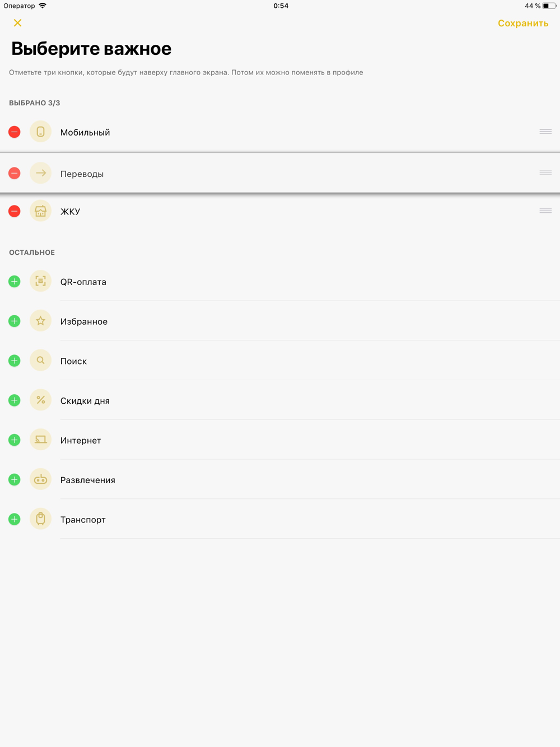
Task: Add Избранное with green plus button
Action: click(15, 321)
